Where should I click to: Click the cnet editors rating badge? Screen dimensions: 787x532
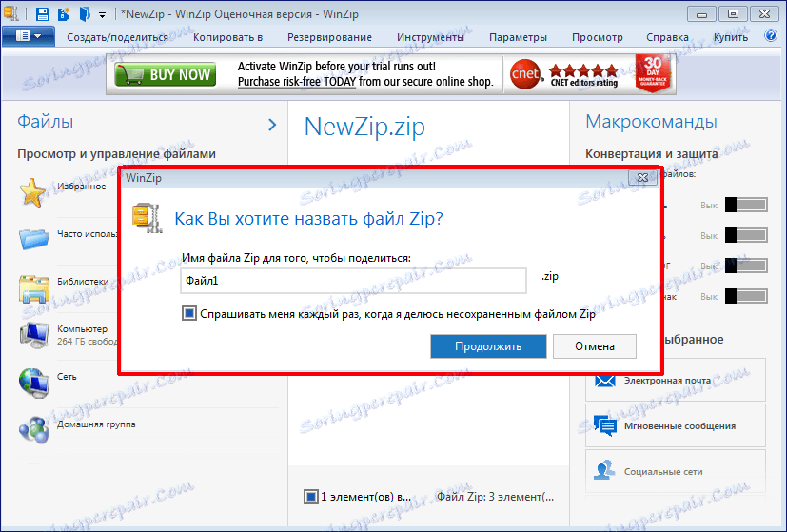(564, 74)
